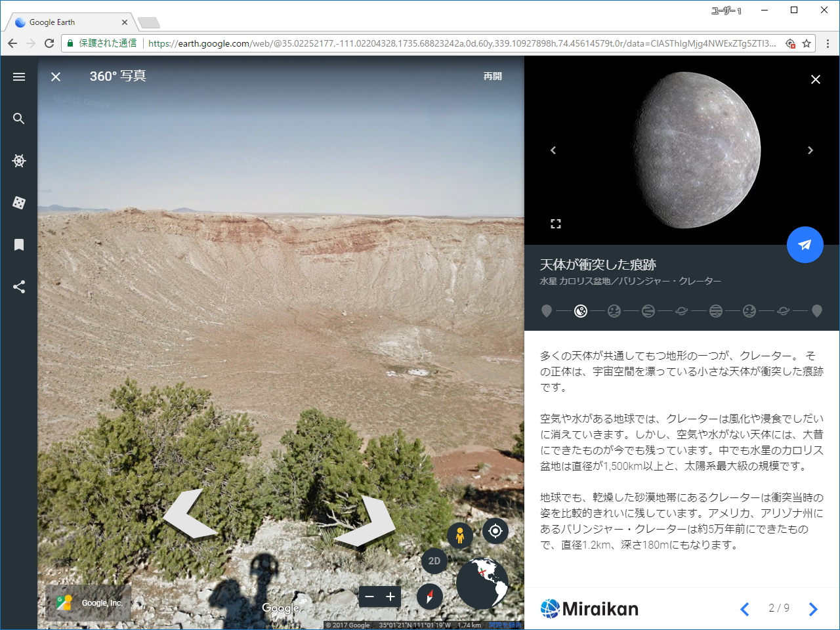The height and width of the screenshot is (630, 840).
Task: Open the Google Earth hamburger menu
Action: tap(19, 77)
